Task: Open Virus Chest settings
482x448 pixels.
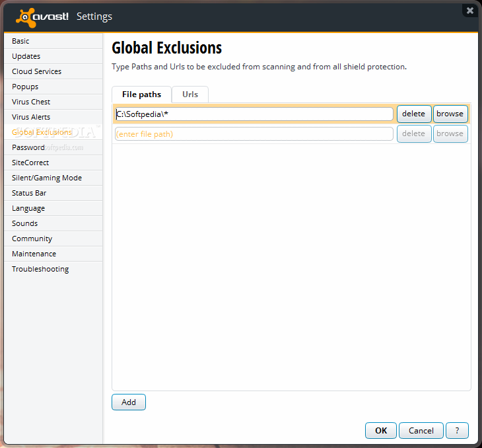Action: (x=53, y=102)
